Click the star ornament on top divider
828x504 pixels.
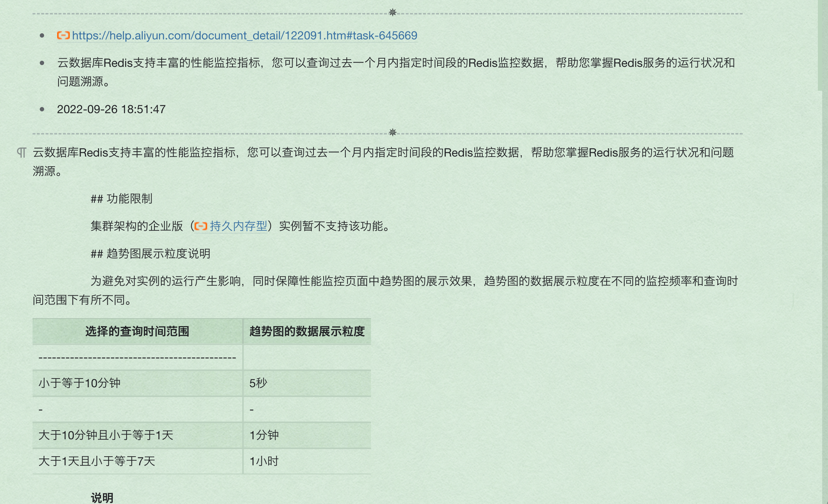point(392,13)
